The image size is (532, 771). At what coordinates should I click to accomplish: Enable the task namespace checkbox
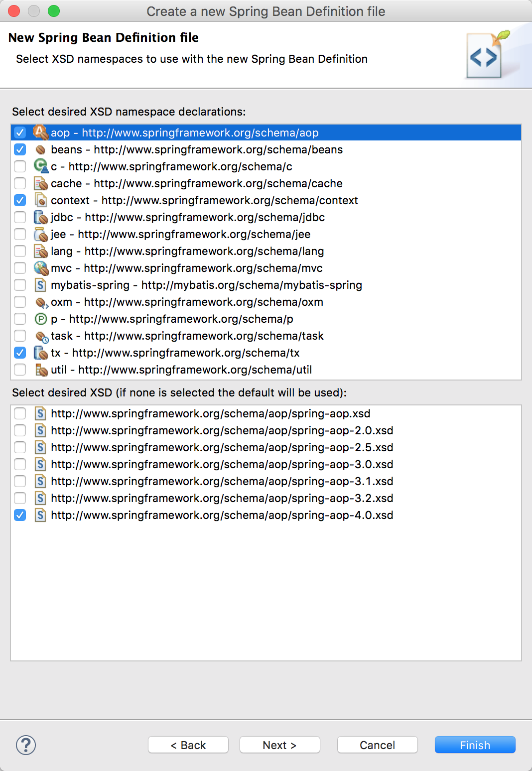(x=20, y=336)
